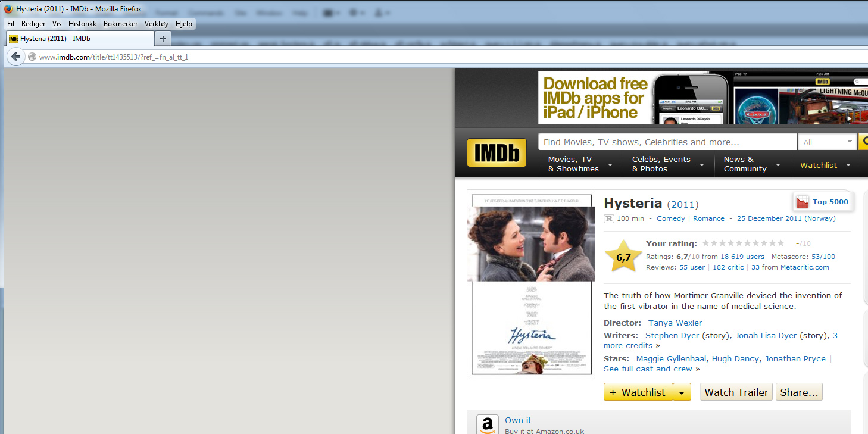The width and height of the screenshot is (868, 434).
Task: Open the Verktøy menu
Action: 157,24
